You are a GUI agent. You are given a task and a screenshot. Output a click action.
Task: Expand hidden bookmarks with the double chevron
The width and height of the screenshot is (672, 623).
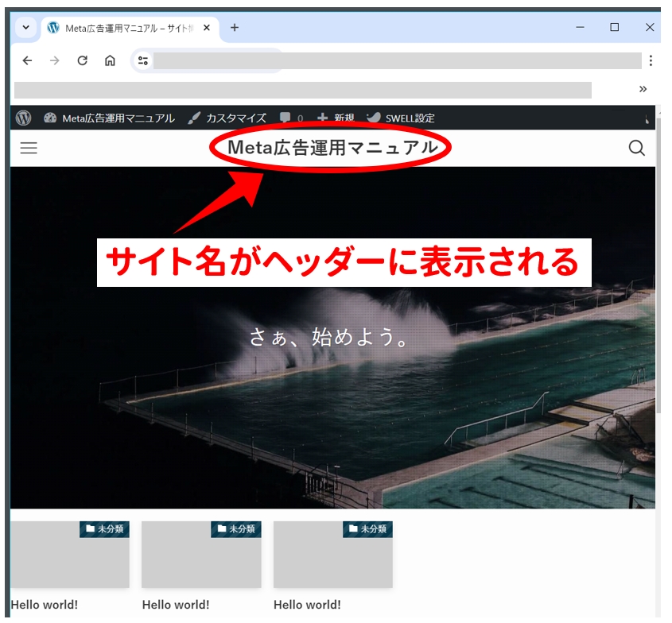(643, 89)
